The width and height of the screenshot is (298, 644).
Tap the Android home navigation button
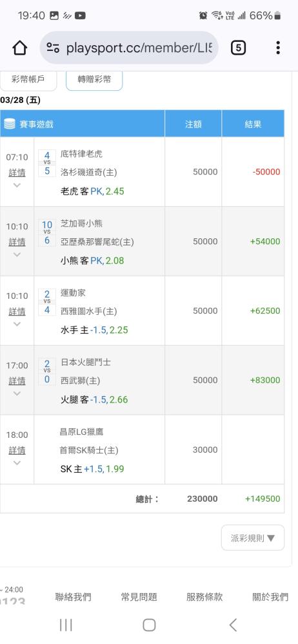[x=149, y=625]
